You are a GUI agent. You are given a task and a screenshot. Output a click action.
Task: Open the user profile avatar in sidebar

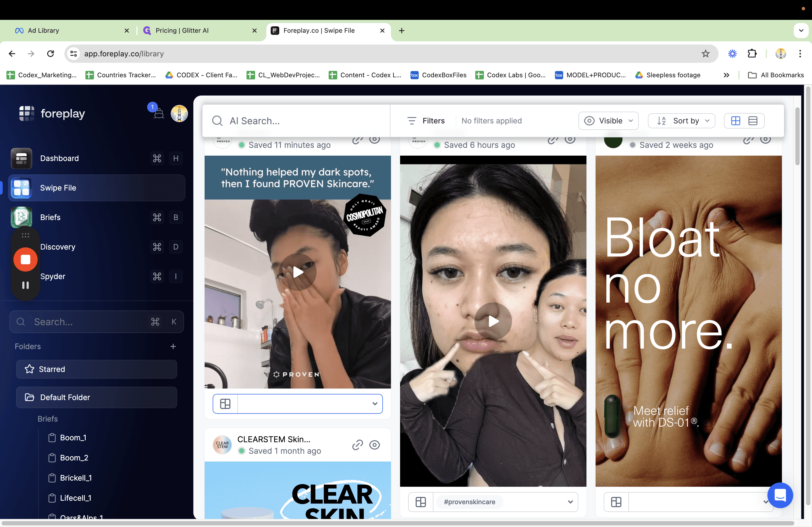pos(179,114)
